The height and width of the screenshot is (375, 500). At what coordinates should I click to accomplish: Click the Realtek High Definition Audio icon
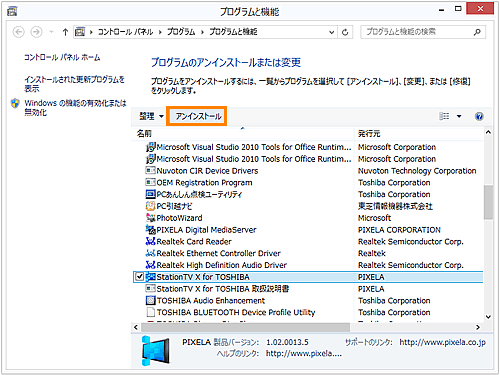(151, 265)
